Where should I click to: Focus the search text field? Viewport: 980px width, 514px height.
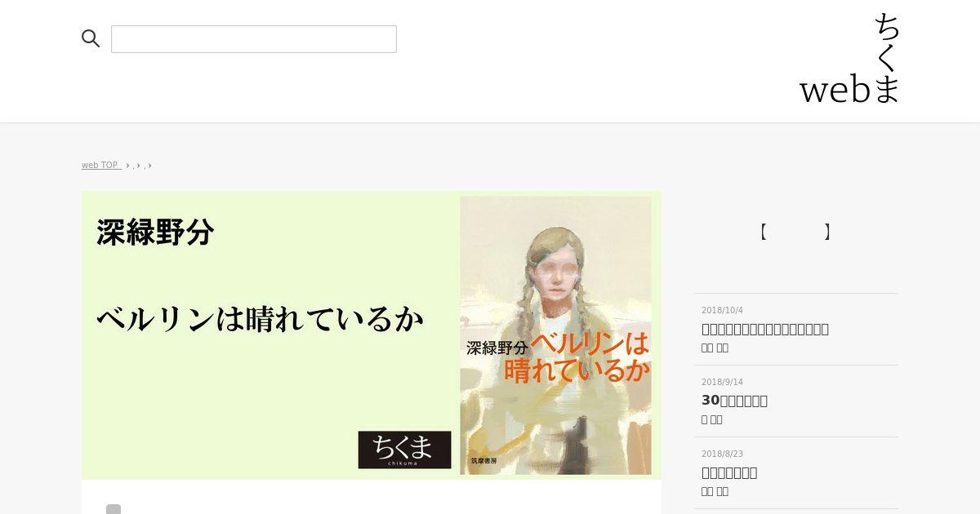[254, 39]
